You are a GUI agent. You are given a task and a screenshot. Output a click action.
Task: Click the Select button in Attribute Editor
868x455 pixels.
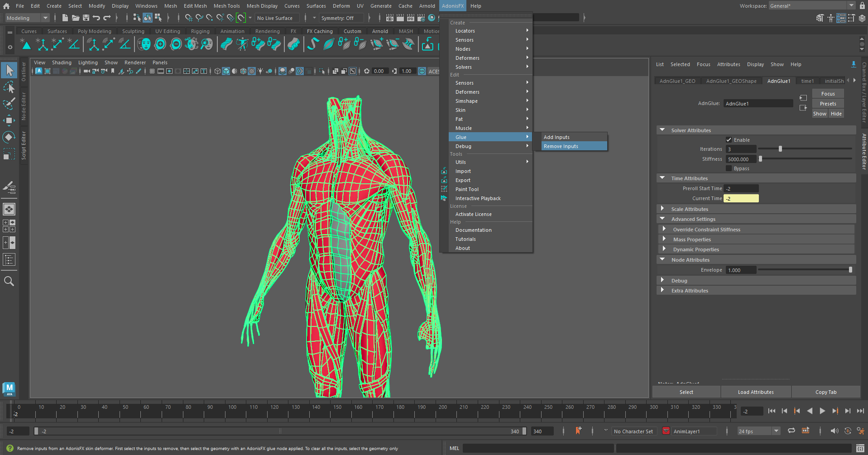(x=686, y=392)
